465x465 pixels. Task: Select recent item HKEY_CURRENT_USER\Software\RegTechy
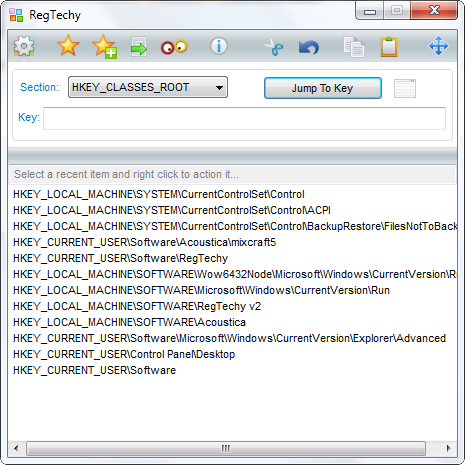point(120,258)
